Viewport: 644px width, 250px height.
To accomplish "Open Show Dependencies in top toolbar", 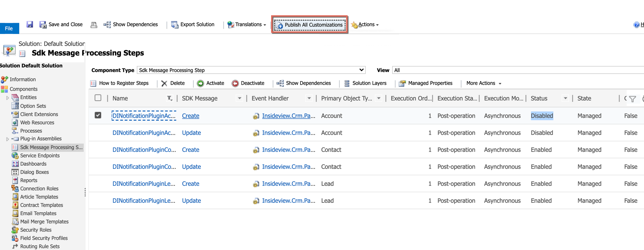I will pyautogui.click(x=131, y=24).
